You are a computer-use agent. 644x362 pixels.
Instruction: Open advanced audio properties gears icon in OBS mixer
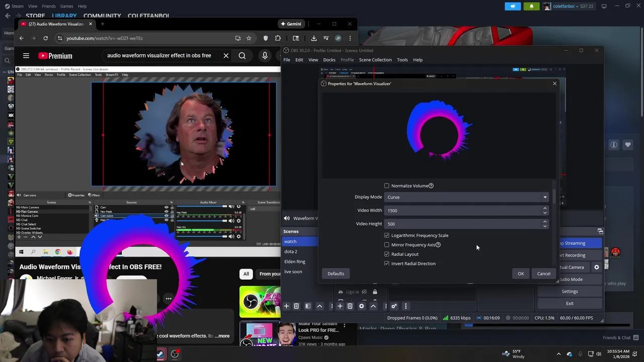(394, 306)
